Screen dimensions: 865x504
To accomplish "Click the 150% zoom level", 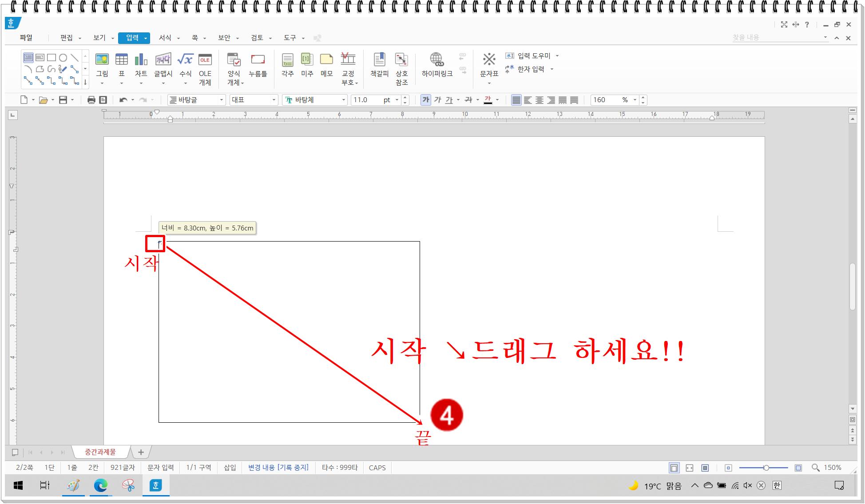I will 833,468.
